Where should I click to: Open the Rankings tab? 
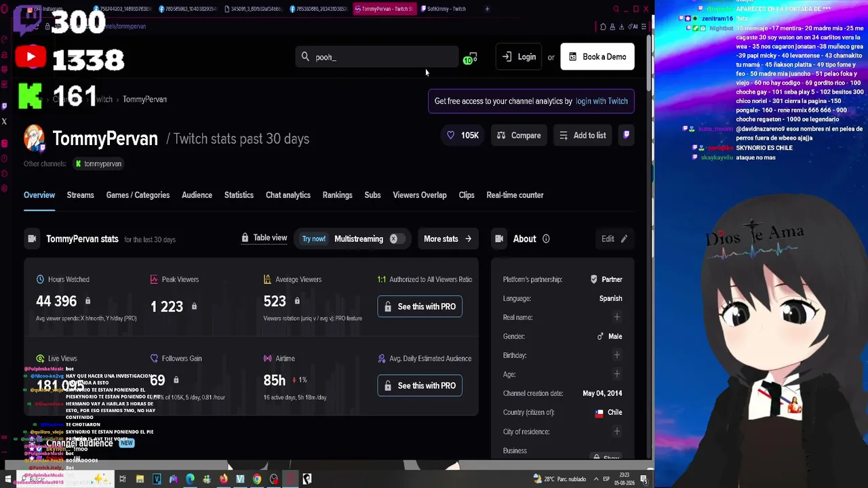point(337,195)
